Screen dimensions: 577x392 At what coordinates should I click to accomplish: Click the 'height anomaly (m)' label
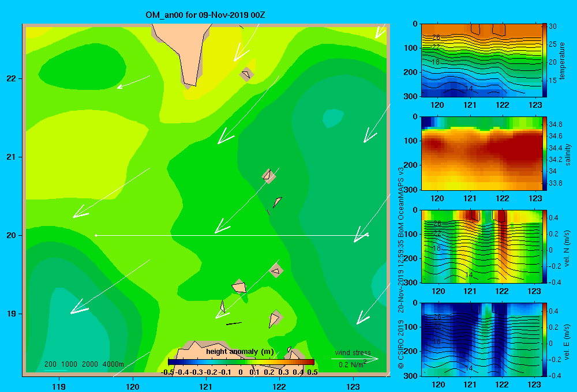[x=240, y=352]
